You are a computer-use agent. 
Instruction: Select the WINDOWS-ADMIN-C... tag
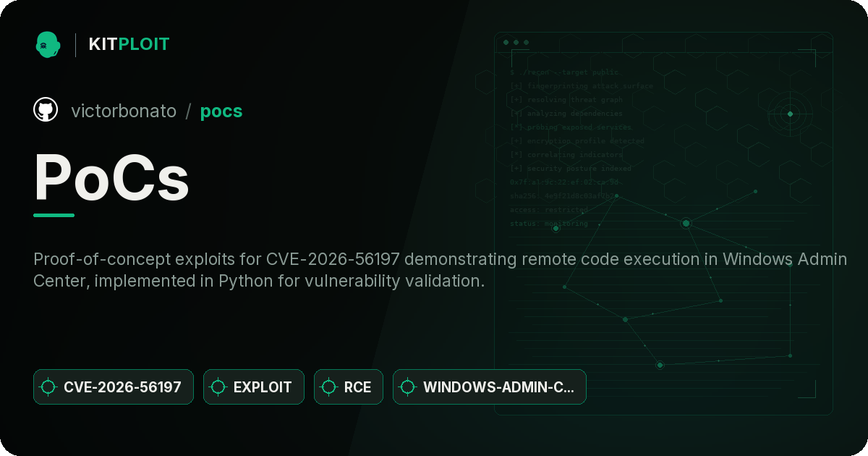coord(490,387)
